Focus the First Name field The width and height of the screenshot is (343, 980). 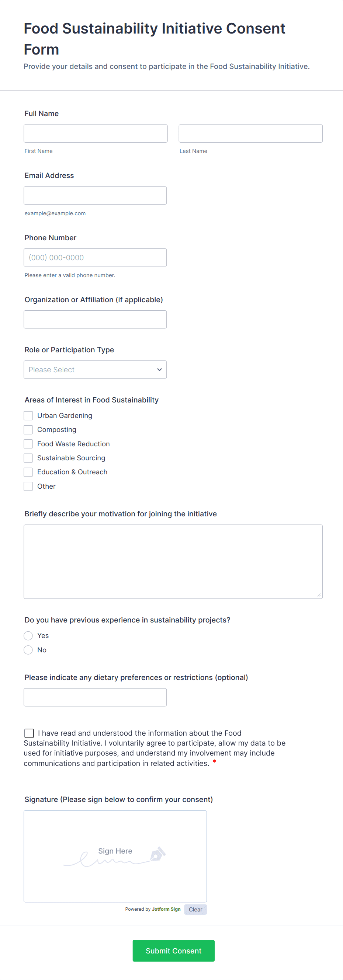[x=96, y=133]
